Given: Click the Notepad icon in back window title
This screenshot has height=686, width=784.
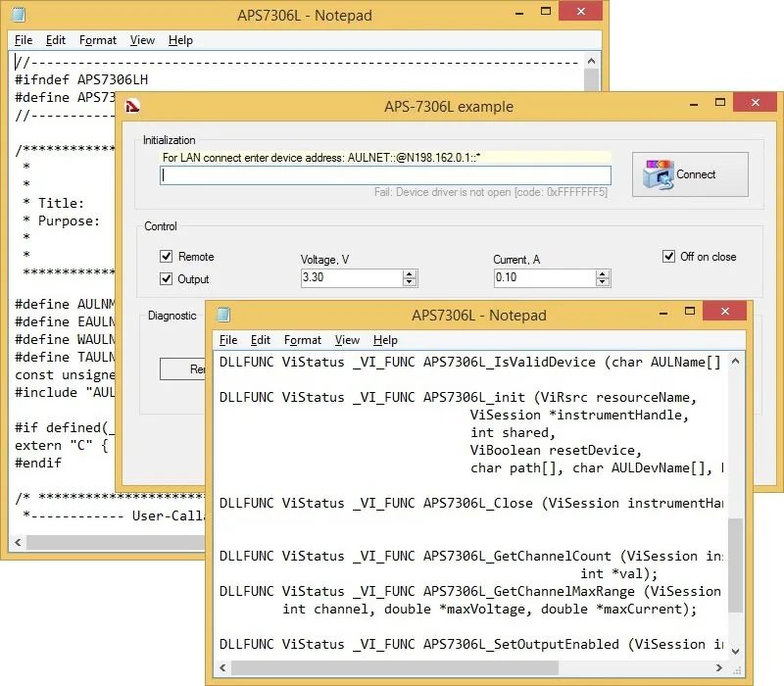Looking at the screenshot, I should [x=19, y=15].
